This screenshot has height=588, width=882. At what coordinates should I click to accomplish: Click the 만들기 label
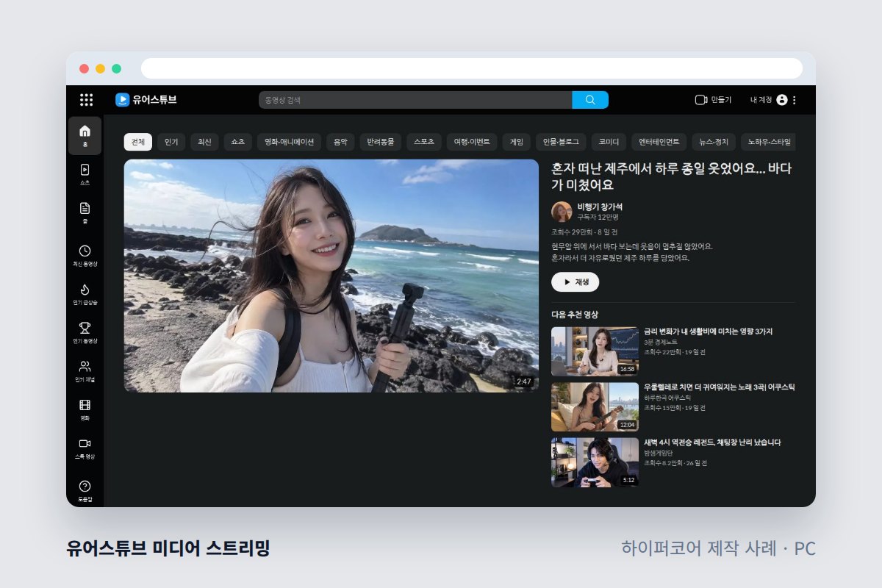(x=721, y=100)
